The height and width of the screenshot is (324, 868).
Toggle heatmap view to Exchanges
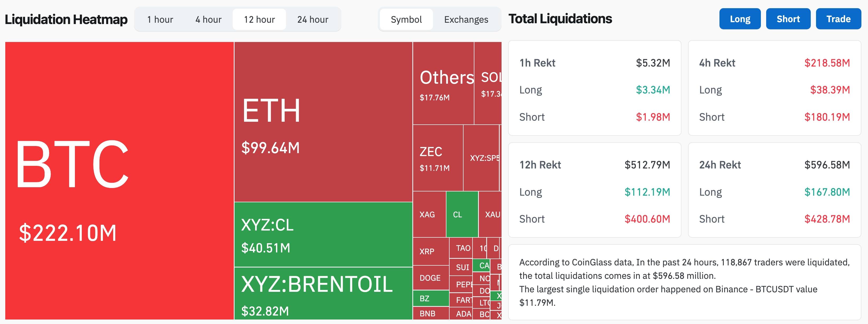click(466, 20)
